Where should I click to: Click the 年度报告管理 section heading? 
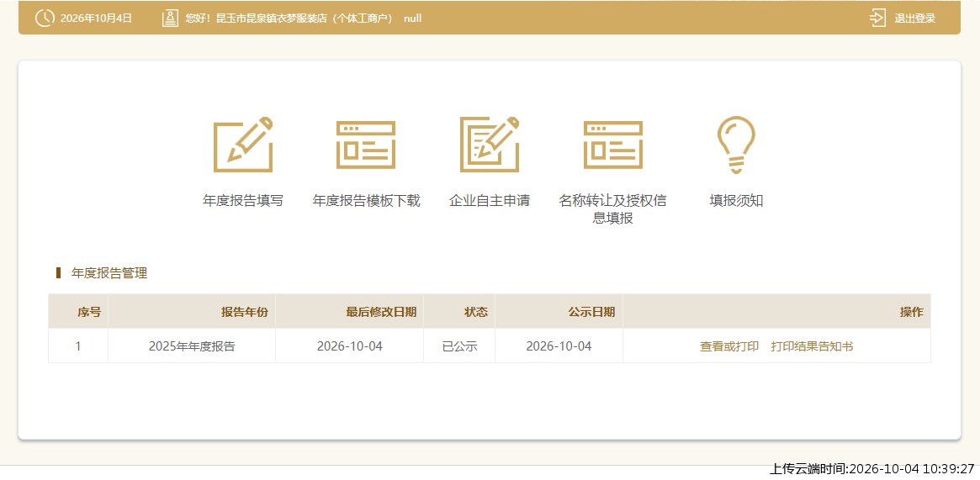click(109, 273)
